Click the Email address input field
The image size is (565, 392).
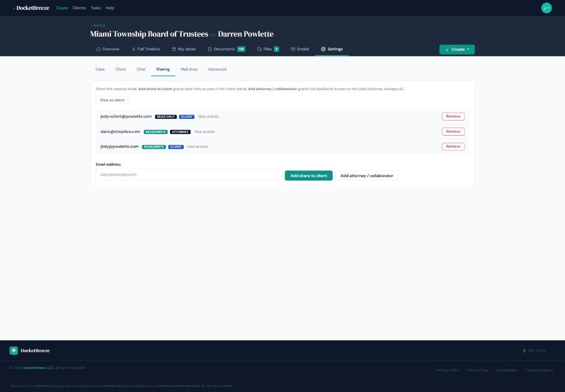188,175
